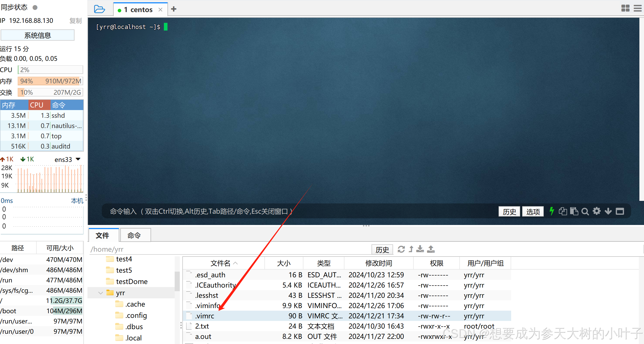The height and width of the screenshot is (344, 644).
Task: Click the grid layout icon at top right
Action: click(625, 8)
